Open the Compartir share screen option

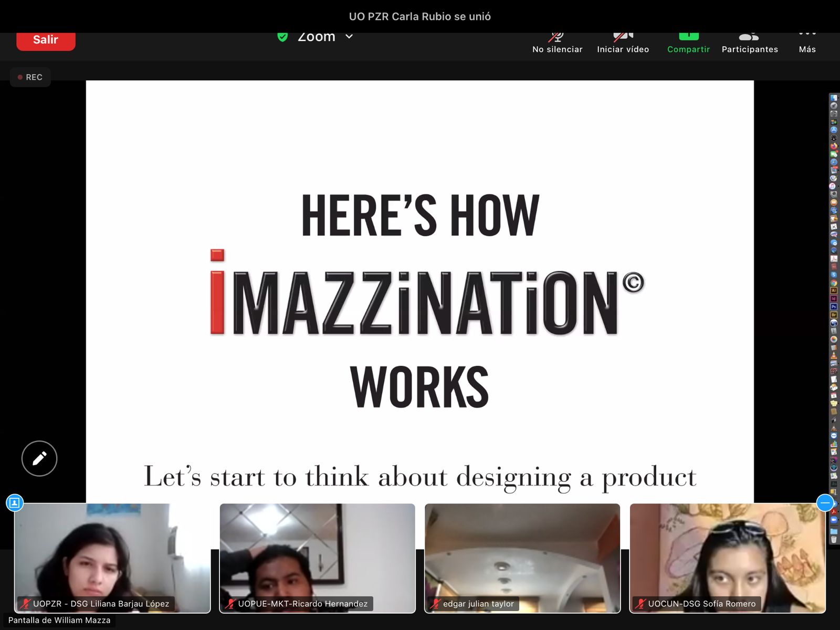tap(688, 43)
